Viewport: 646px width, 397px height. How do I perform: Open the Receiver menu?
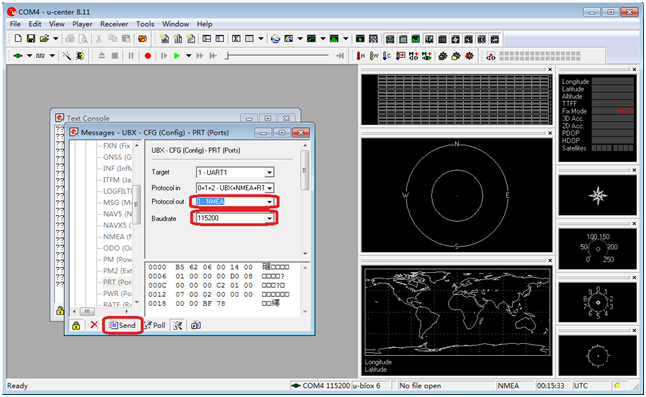(114, 24)
